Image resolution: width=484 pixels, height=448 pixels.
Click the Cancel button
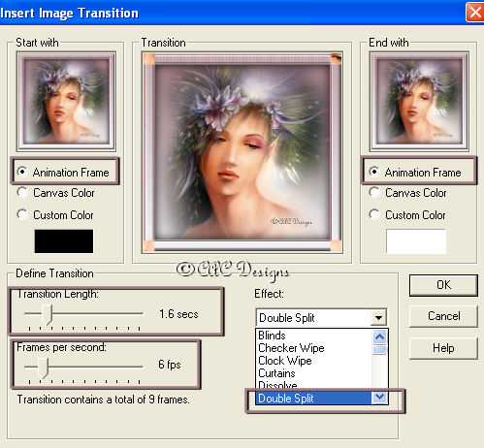[x=443, y=316]
